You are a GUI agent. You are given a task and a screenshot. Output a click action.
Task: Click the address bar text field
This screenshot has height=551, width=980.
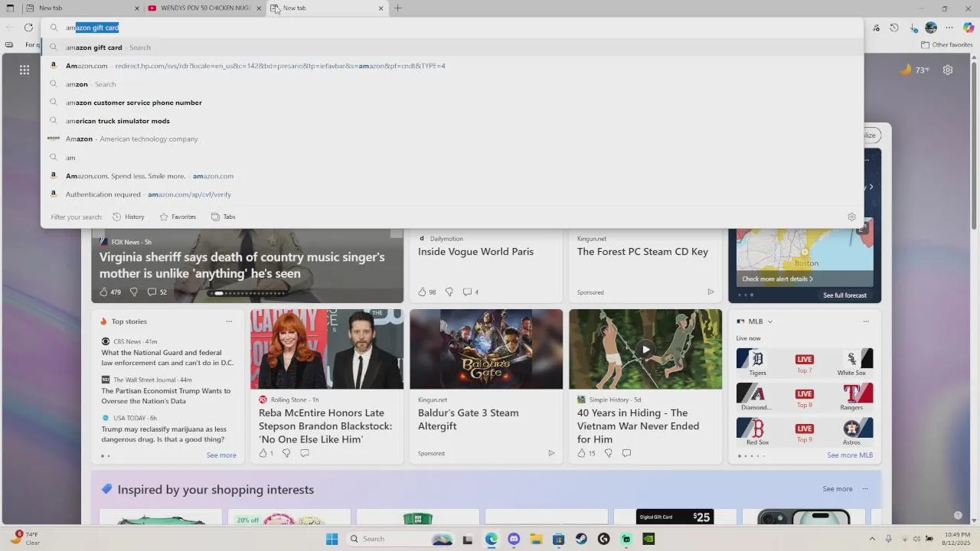(x=452, y=28)
